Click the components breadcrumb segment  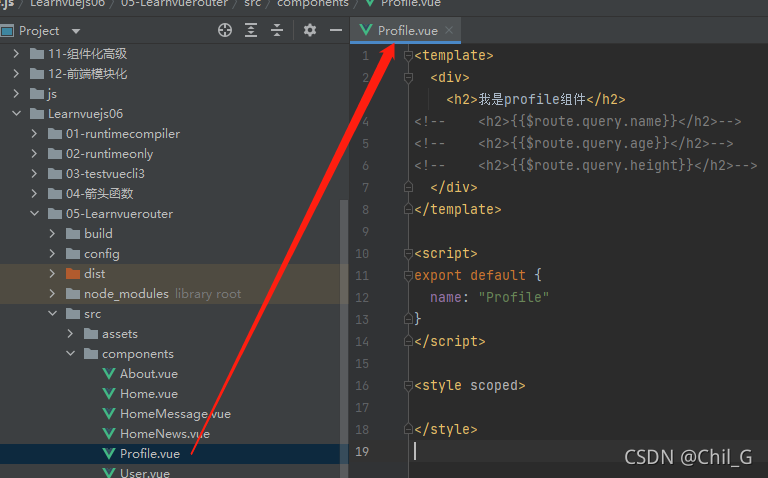(313, 3)
